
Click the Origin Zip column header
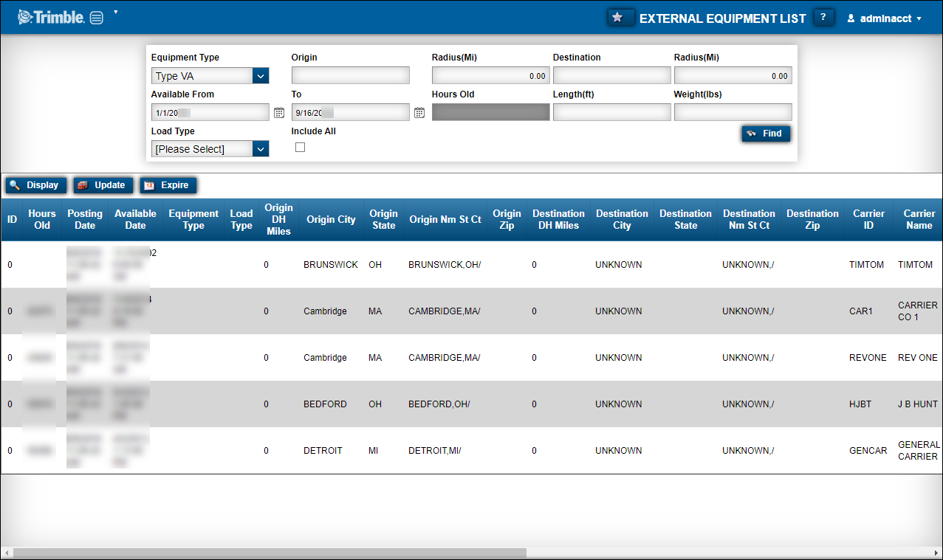(507, 219)
